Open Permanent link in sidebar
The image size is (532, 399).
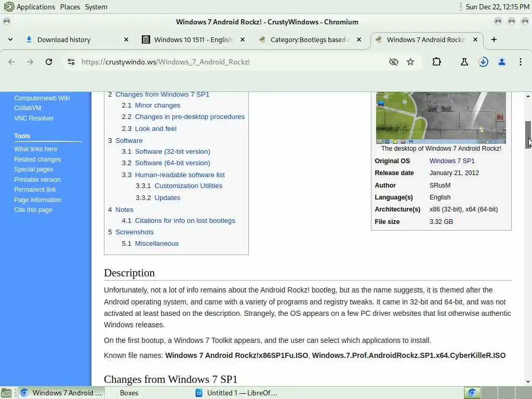tap(35, 189)
